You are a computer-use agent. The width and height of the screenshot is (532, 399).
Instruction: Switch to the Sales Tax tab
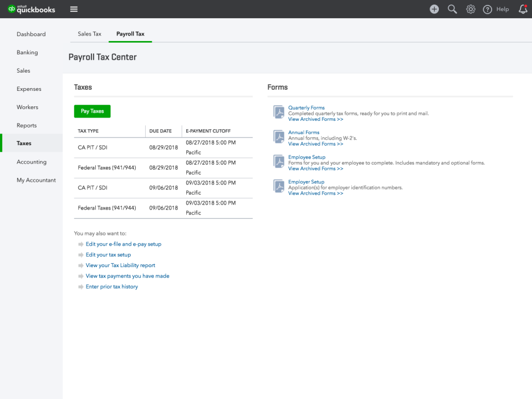pyautogui.click(x=89, y=33)
